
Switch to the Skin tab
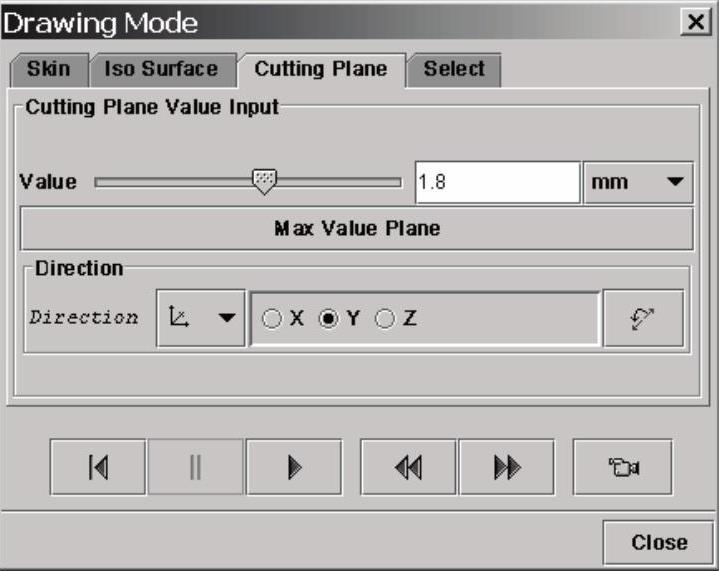[x=48, y=69]
